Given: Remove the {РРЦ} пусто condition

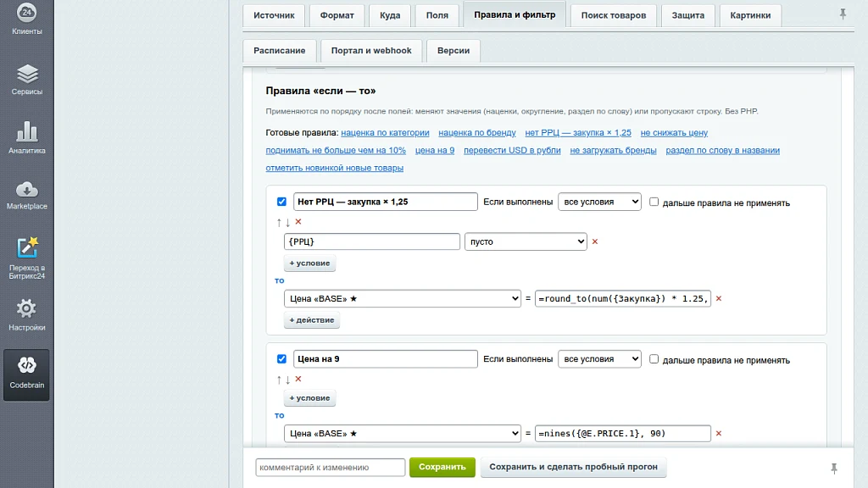Looking at the screenshot, I should [x=595, y=241].
